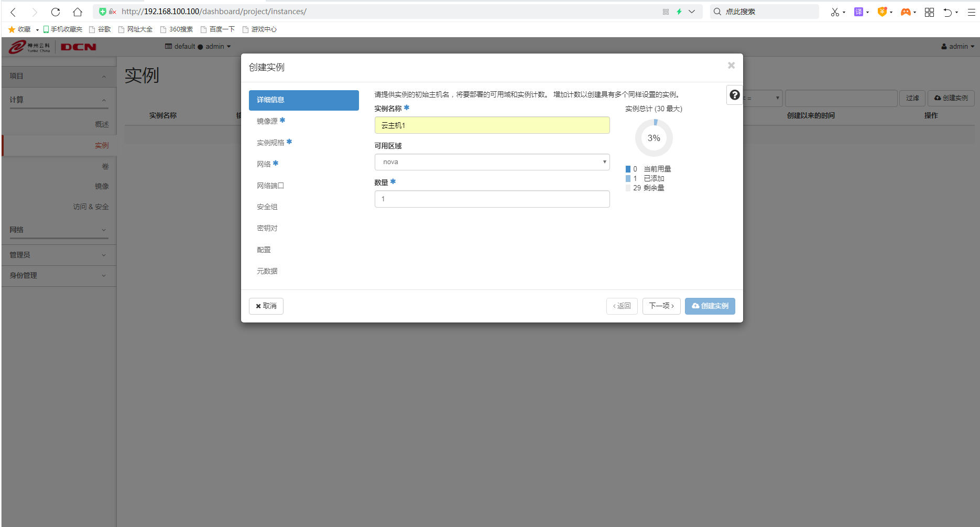980x527 pixels.
Task: Reload the page with the refresh icon
Action: point(56,12)
